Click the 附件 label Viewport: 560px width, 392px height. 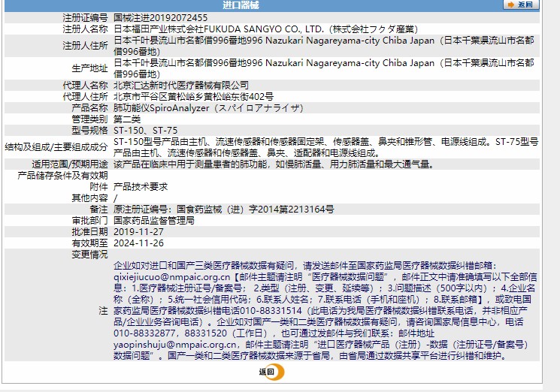coord(98,186)
